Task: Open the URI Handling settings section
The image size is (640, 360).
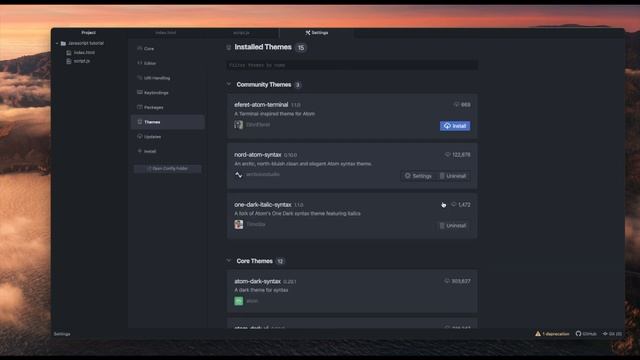Action: [167, 78]
